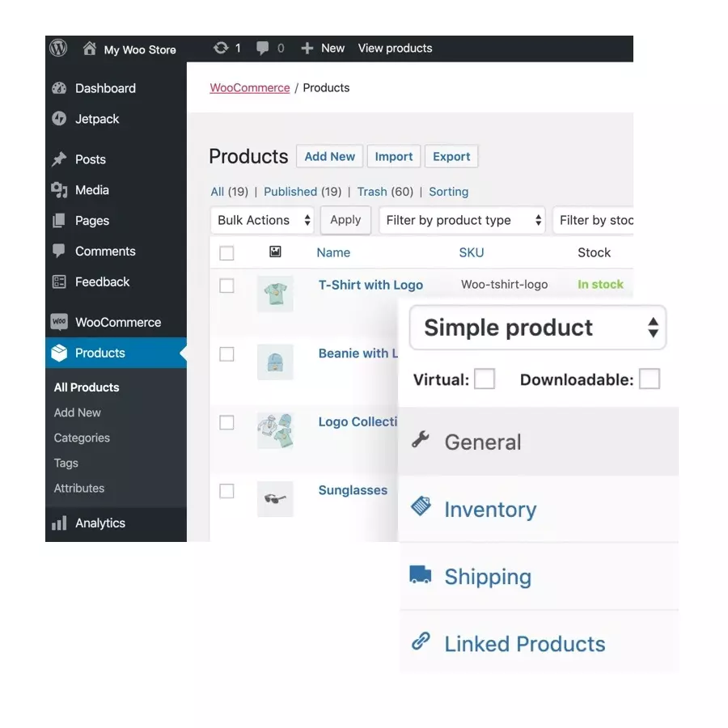Viewport: 728px width, 728px height.
Task: Select the Linked Products tab
Action: 524,644
